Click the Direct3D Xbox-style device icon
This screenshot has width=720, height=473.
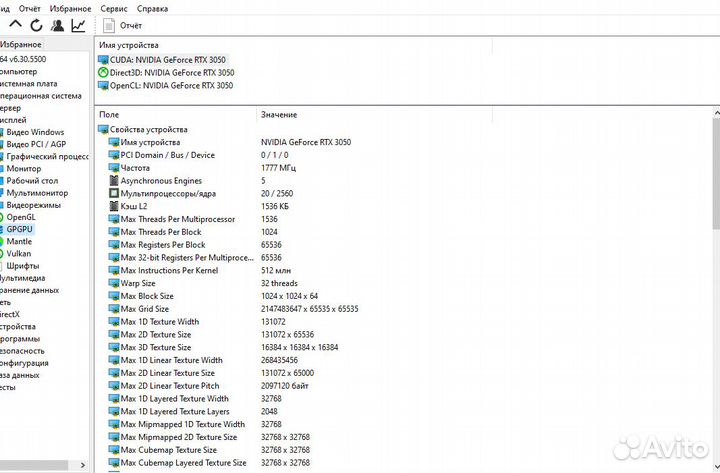tap(103, 73)
